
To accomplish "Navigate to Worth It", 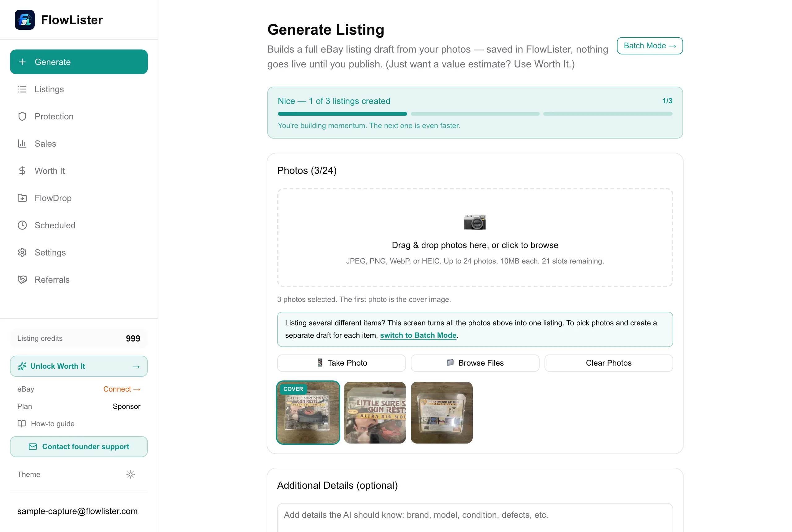I will click(79, 171).
